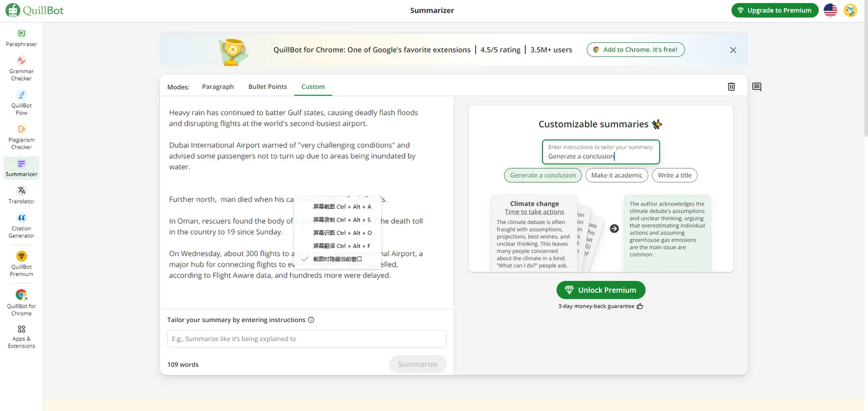
Task: Click the thumbs-up icon by money-back guarantee
Action: pyautogui.click(x=640, y=306)
